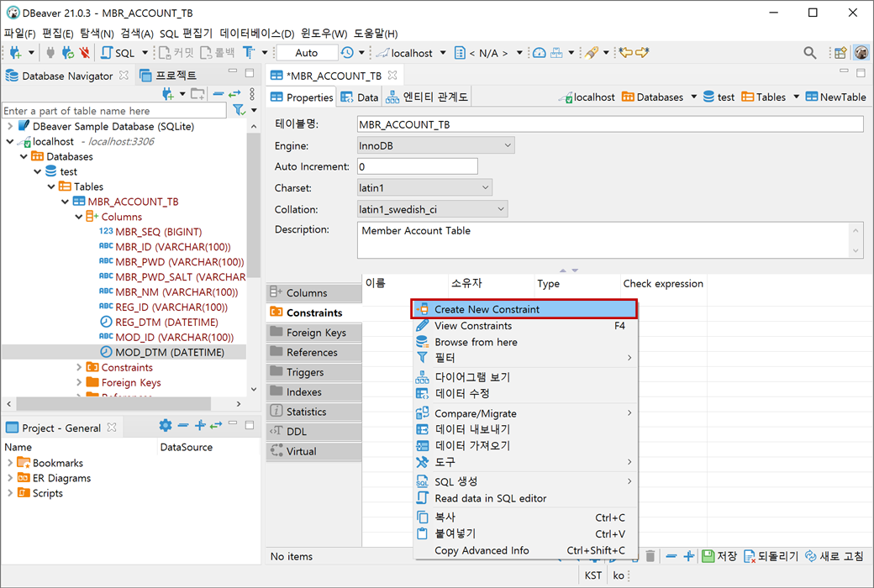Collapse the localhost tree node
Screen dimensions: 874x588
click(9, 142)
